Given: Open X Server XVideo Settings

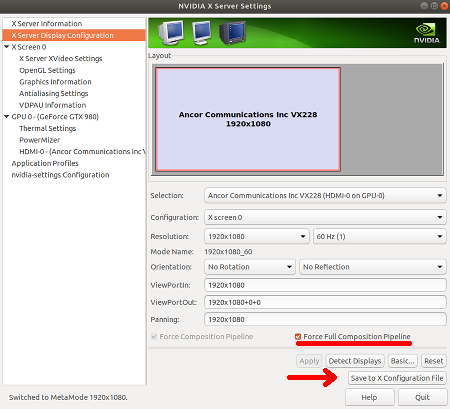Looking at the screenshot, I should (x=61, y=59).
